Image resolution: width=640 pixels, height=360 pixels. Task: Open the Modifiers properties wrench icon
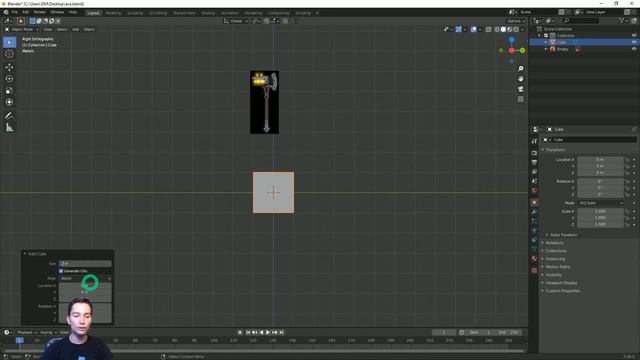pos(534,212)
